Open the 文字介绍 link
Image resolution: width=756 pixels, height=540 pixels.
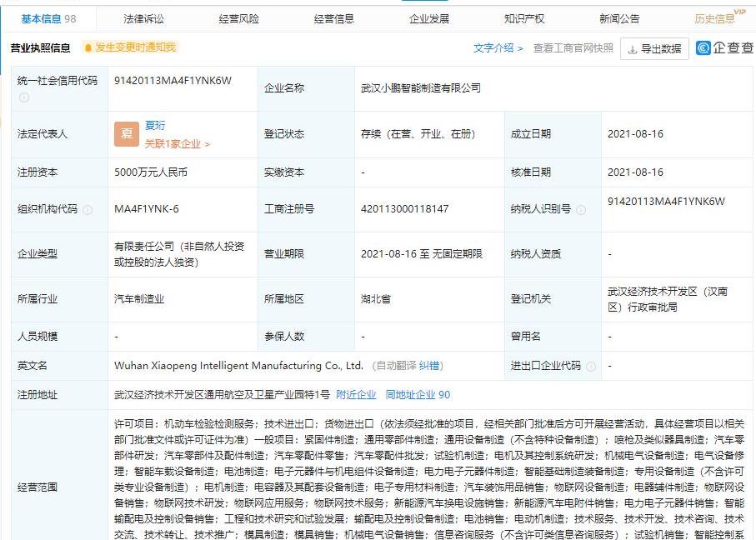pos(498,48)
